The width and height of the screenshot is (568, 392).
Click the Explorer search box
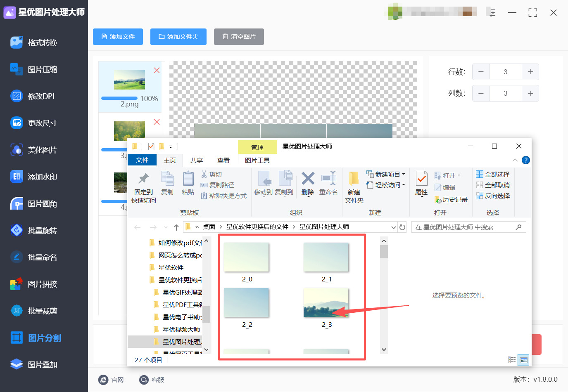click(x=469, y=227)
